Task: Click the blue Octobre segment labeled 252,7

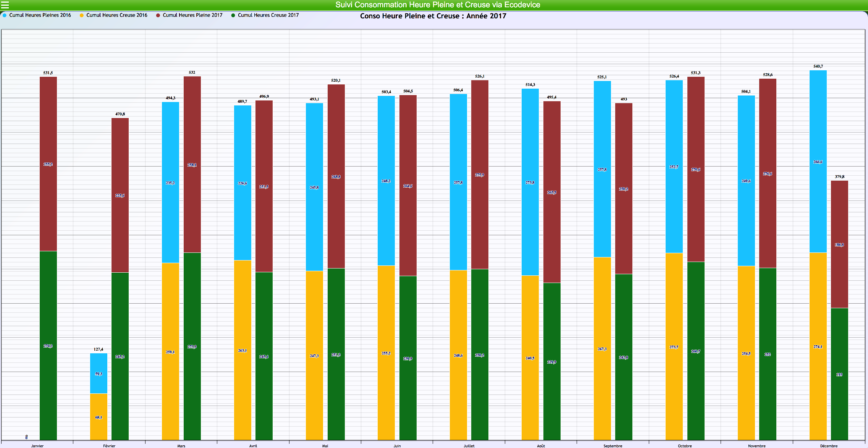Action: pyautogui.click(x=674, y=167)
